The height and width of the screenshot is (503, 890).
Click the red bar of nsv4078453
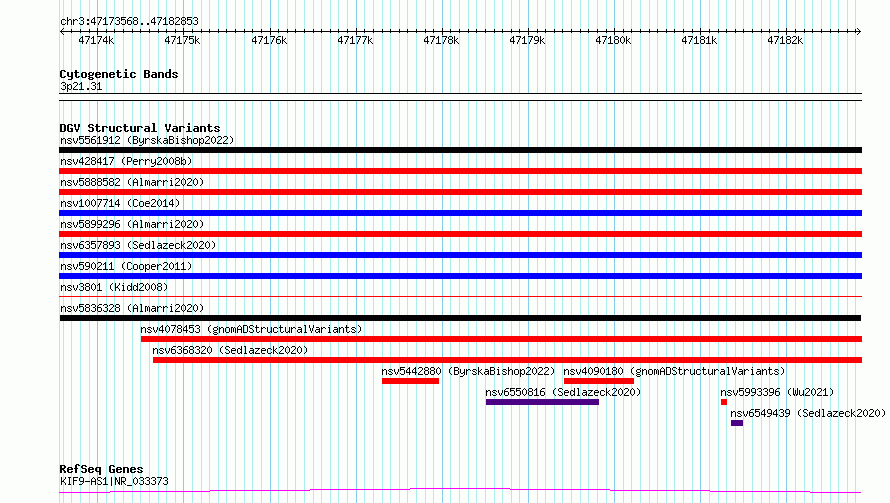(501, 339)
